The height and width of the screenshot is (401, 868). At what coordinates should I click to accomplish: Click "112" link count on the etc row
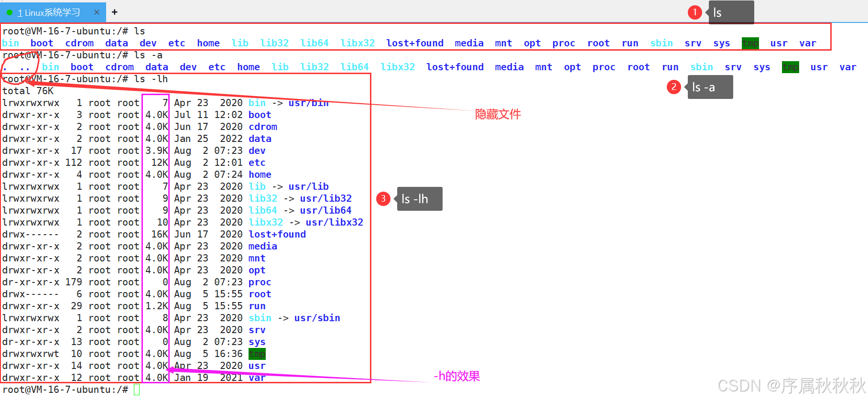tap(74, 163)
